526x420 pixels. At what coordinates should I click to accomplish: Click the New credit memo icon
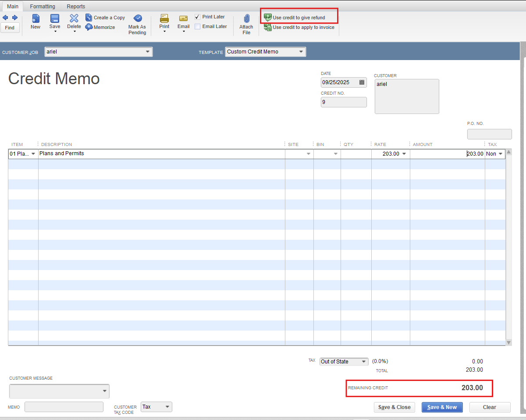click(x=36, y=18)
